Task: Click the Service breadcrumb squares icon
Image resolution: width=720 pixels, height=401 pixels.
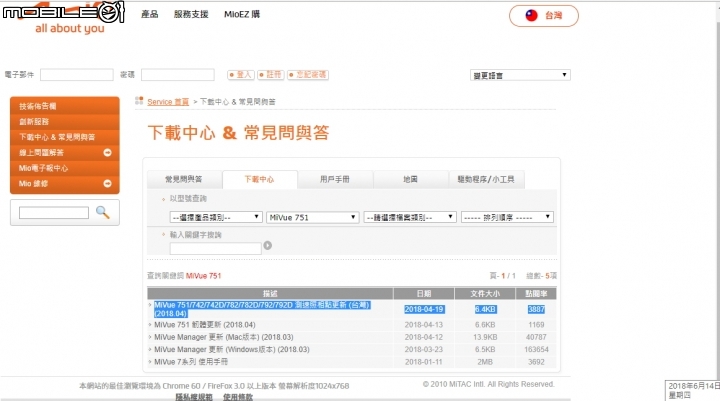Action: (139, 101)
